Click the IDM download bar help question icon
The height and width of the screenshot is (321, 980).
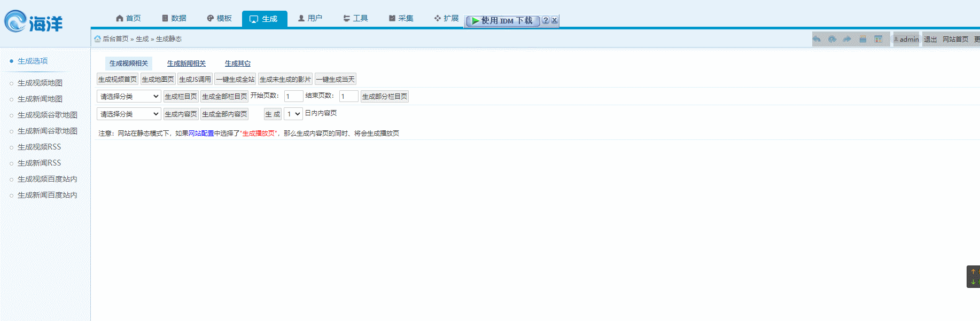click(545, 20)
